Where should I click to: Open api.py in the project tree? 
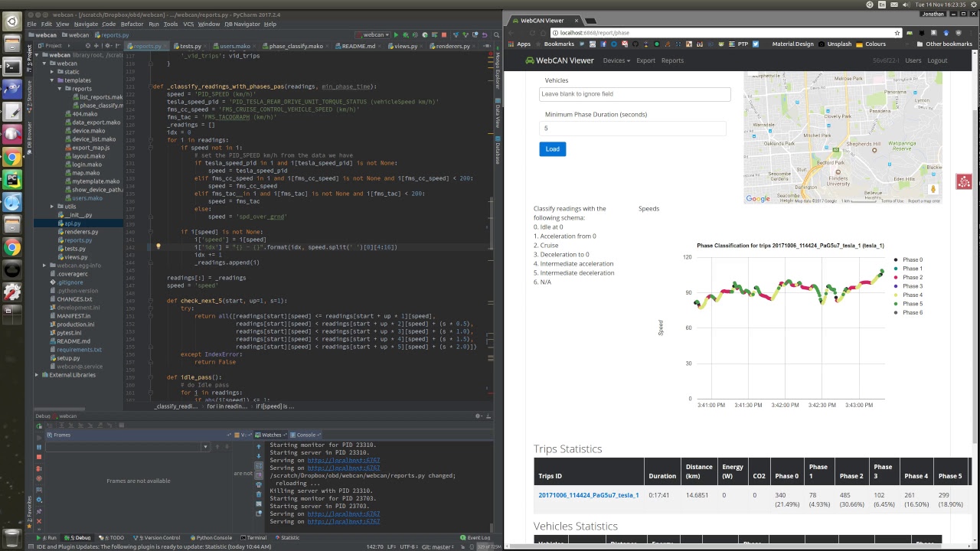(73, 223)
